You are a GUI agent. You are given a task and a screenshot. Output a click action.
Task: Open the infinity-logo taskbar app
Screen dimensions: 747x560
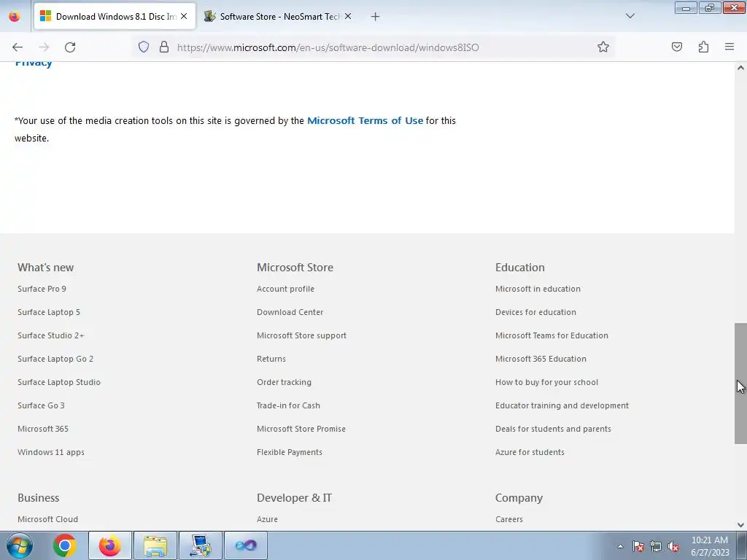(246, 545)
